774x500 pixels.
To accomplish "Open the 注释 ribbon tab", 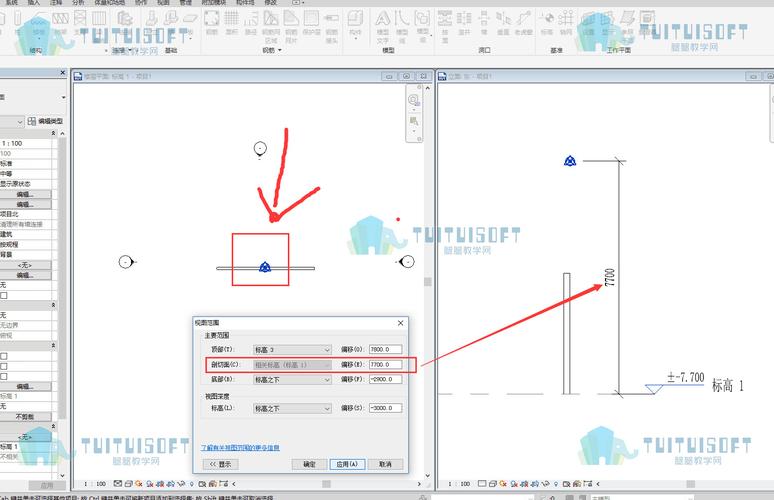I will click(x=56, y=2).
